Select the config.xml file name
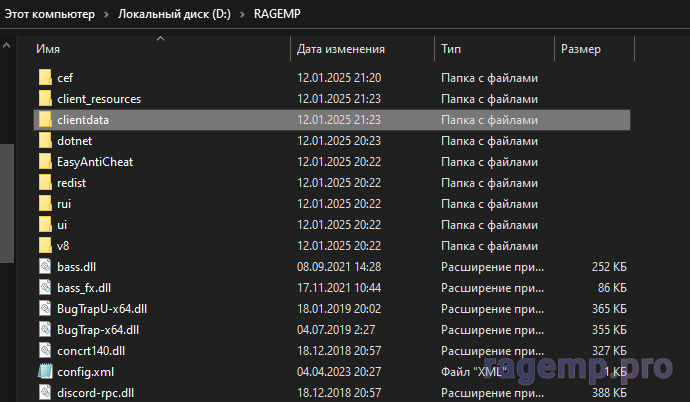690x402 pixels. pos(85,372)
